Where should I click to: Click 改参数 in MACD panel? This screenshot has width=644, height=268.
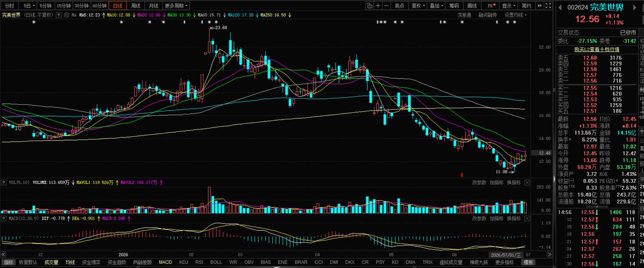pos(480,218)
